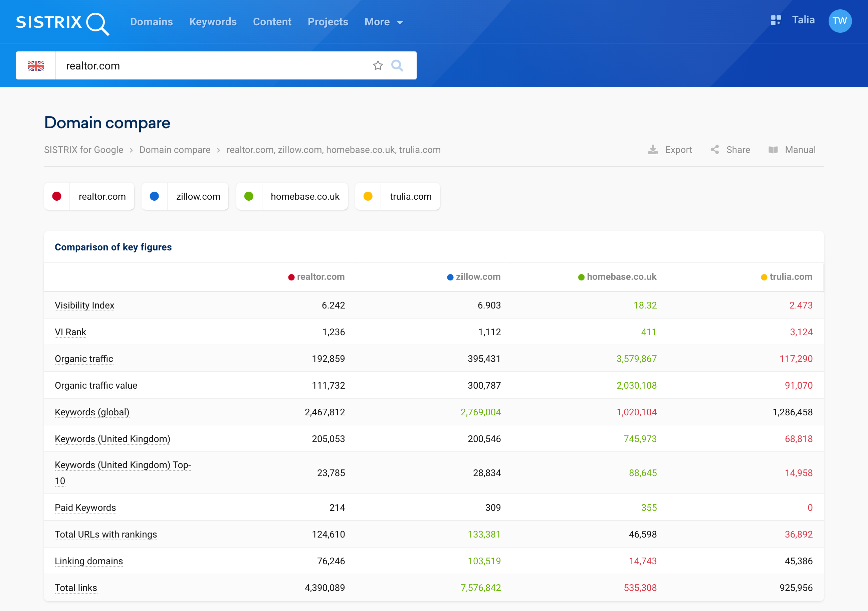Viewport: 868px width, 611px height.
Task: Click Keywords (United Kingdom) Top-10 label
Action: 123,473
